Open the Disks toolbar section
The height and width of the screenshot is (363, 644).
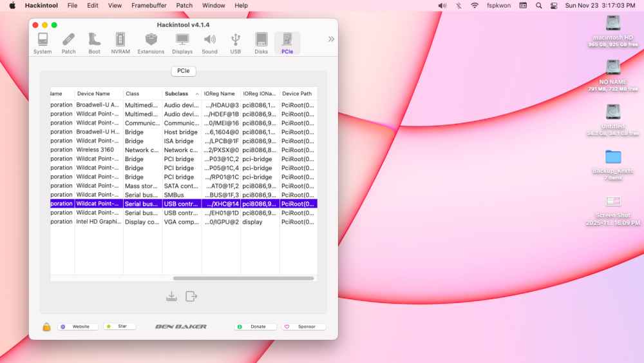261,43
